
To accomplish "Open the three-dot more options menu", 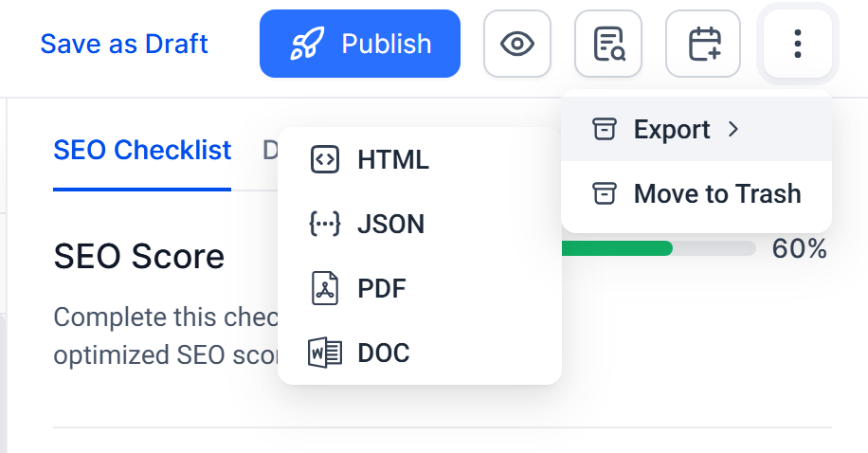I will 798,44.
